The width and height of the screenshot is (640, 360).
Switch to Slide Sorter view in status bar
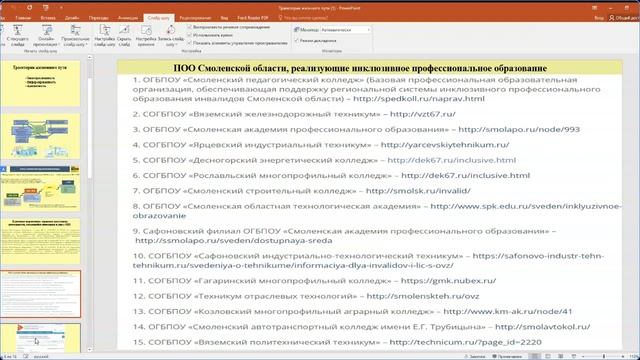click(x=548, y=356)
